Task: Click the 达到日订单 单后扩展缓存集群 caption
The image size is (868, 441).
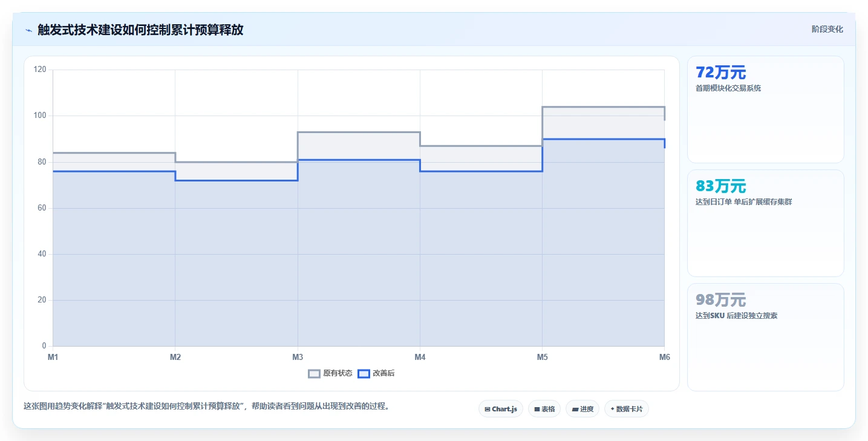Action: tap(743, 202)
